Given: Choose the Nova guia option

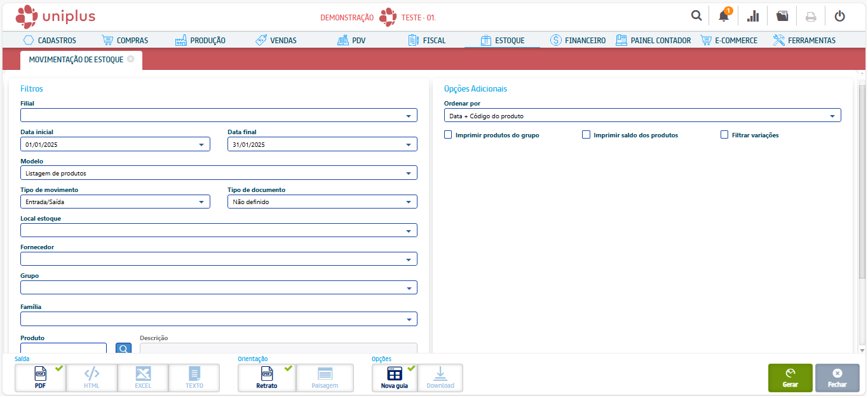Looking at the screenshot, I should click(x=394, y=378).
